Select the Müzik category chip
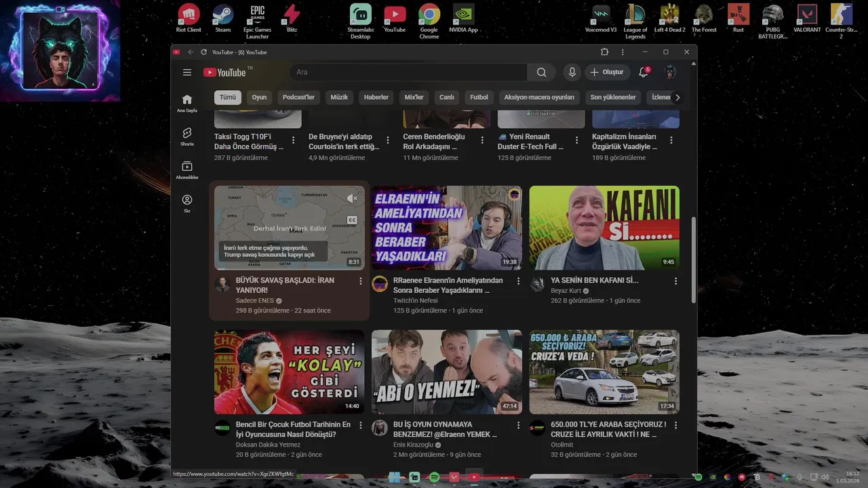This screenshot has height=488, width=868. [339, 97]
